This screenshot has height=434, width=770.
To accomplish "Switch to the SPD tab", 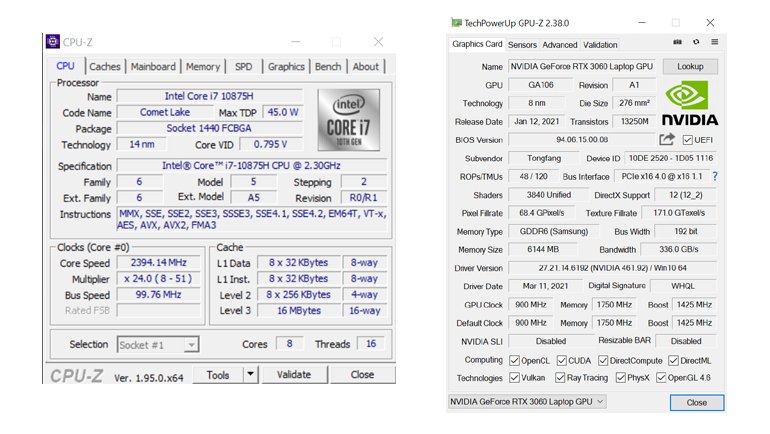I will pyautogui.click(x=244, y=67).
